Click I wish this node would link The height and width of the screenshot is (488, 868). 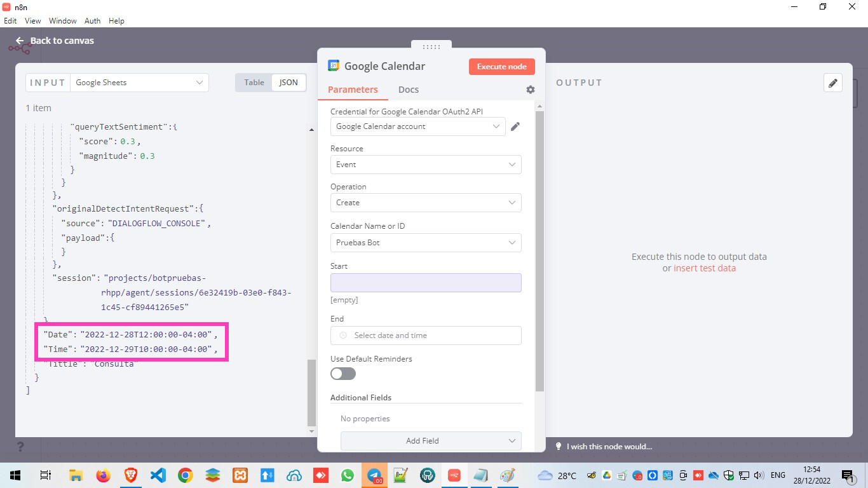[609, 447]
